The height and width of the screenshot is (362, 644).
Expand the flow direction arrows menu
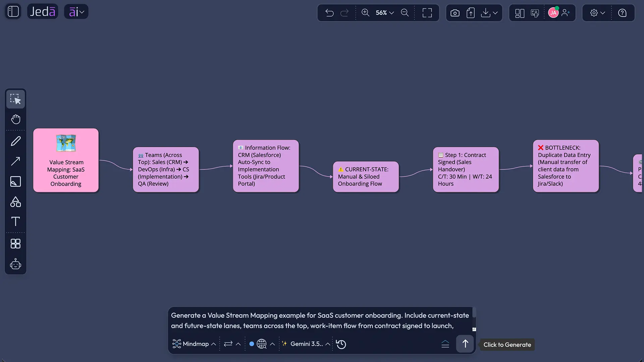(x=232, y=344)
